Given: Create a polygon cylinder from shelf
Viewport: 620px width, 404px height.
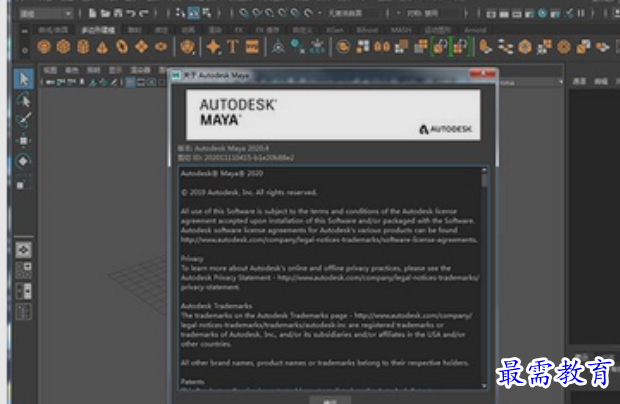Looking at the screenshot, I should pyautogui.click(x=83, y=47).
